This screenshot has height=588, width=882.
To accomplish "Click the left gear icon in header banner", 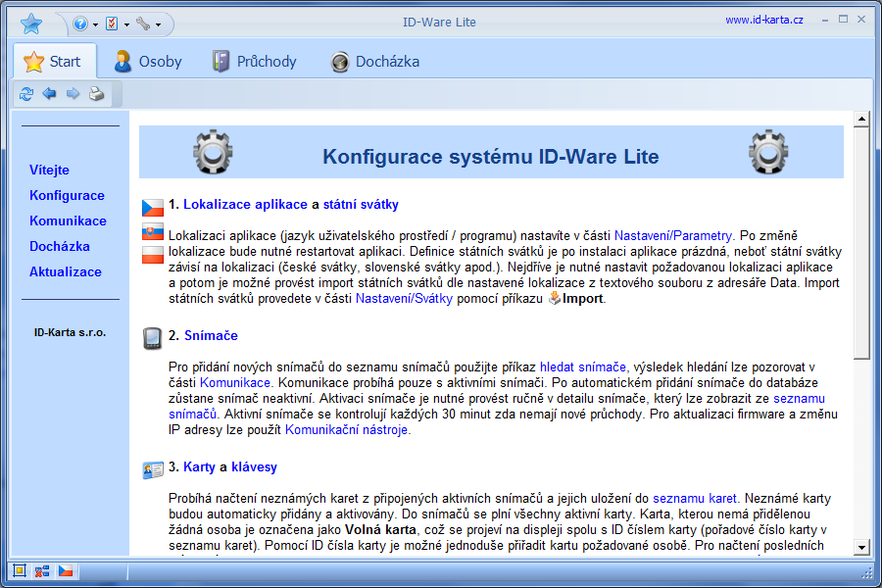I will (x=213, y=152).
